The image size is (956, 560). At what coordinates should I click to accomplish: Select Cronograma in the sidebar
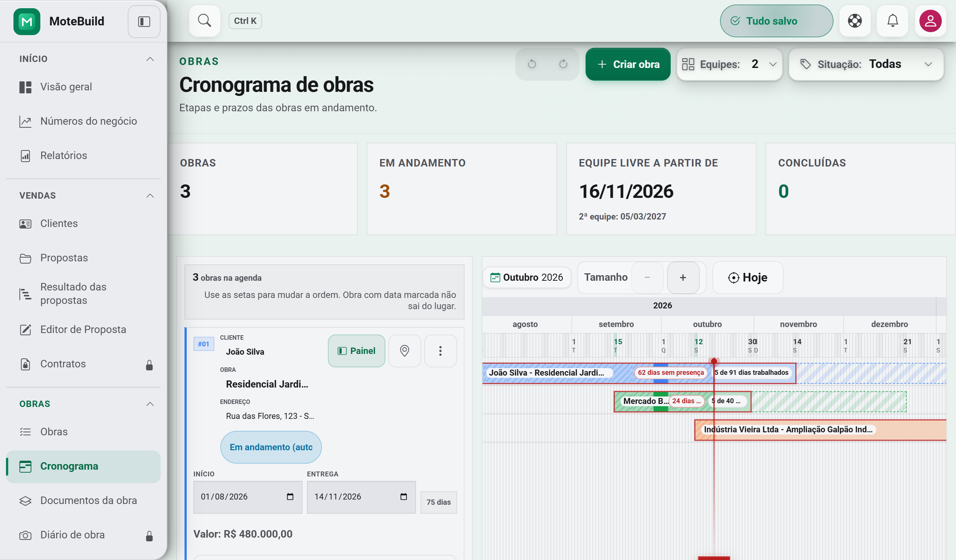pyautogui.click(x=83, y=466)
